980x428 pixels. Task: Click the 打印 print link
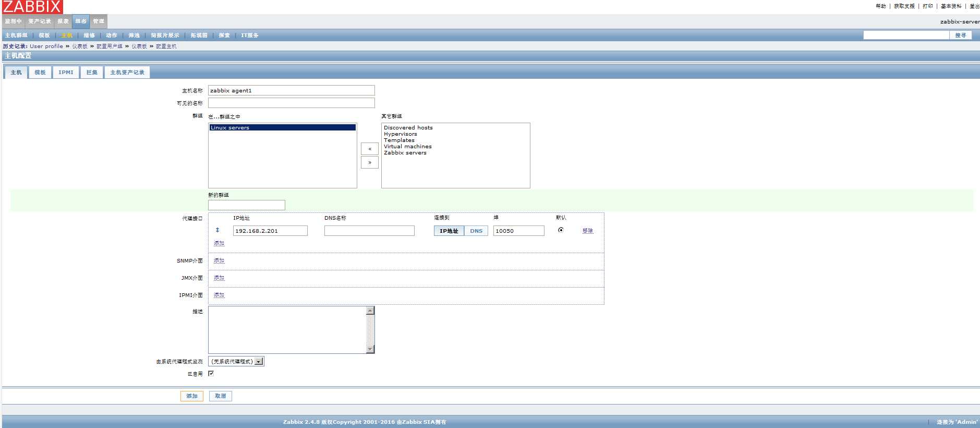[928, 6]
